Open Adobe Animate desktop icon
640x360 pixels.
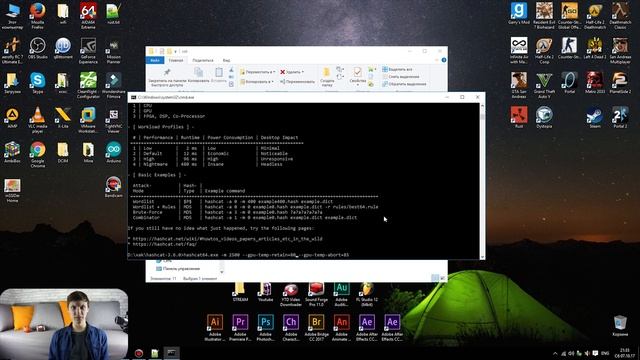341,328
